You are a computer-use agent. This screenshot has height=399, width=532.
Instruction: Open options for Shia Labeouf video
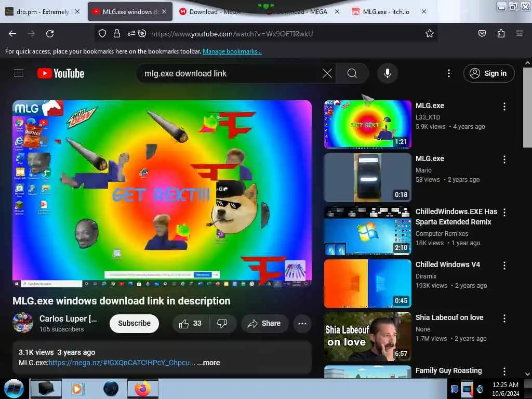(x=504, y=318)
